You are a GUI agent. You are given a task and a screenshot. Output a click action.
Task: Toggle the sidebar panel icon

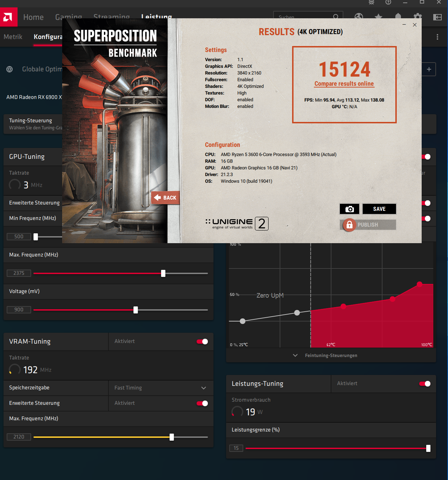coord(437,17)
